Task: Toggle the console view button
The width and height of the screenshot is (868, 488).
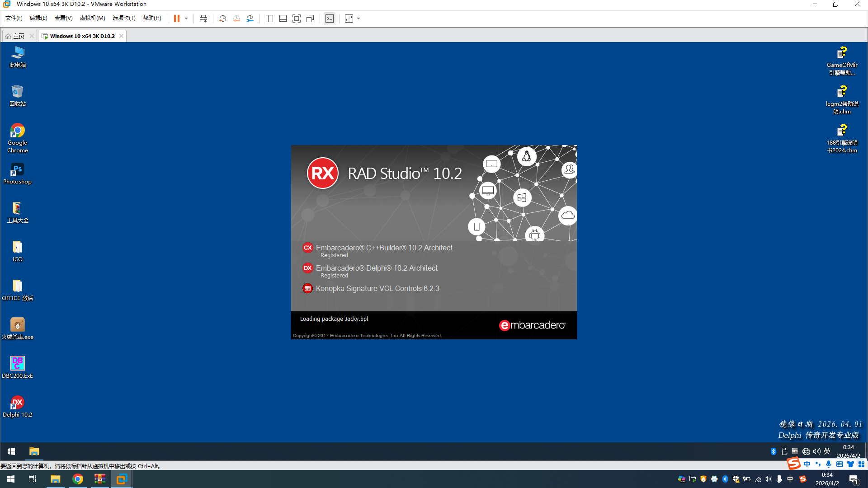Action: 330,19
